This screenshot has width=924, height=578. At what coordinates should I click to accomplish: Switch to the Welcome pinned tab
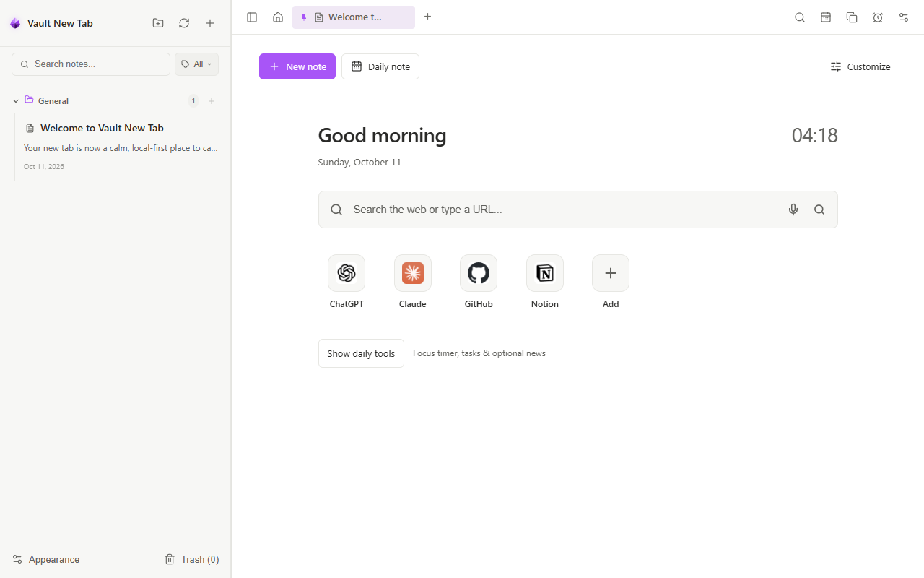pyautogui.click(x=354, y=17)
